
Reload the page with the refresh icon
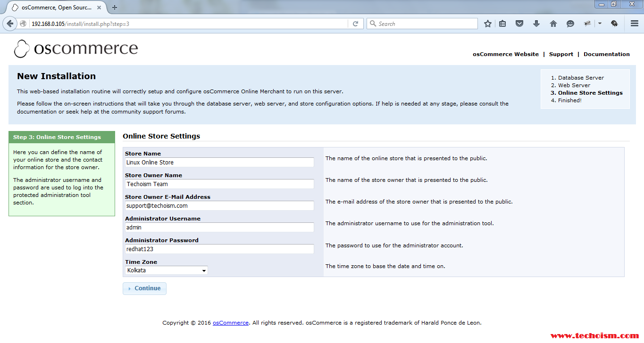(356, 24)
